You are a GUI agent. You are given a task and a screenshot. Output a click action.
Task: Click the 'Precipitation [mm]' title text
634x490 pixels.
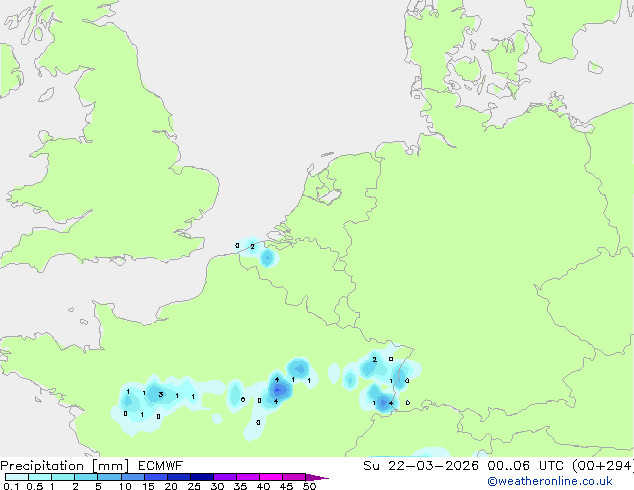(x=65, y=466)
